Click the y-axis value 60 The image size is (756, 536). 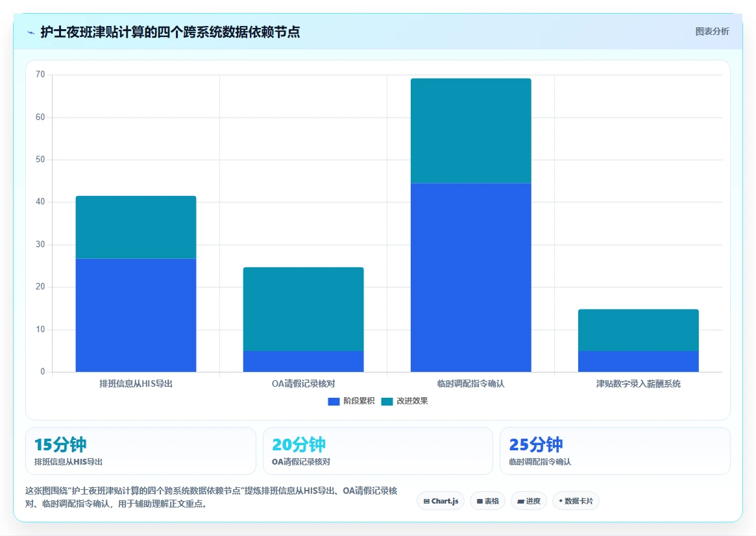click(40, 117)
